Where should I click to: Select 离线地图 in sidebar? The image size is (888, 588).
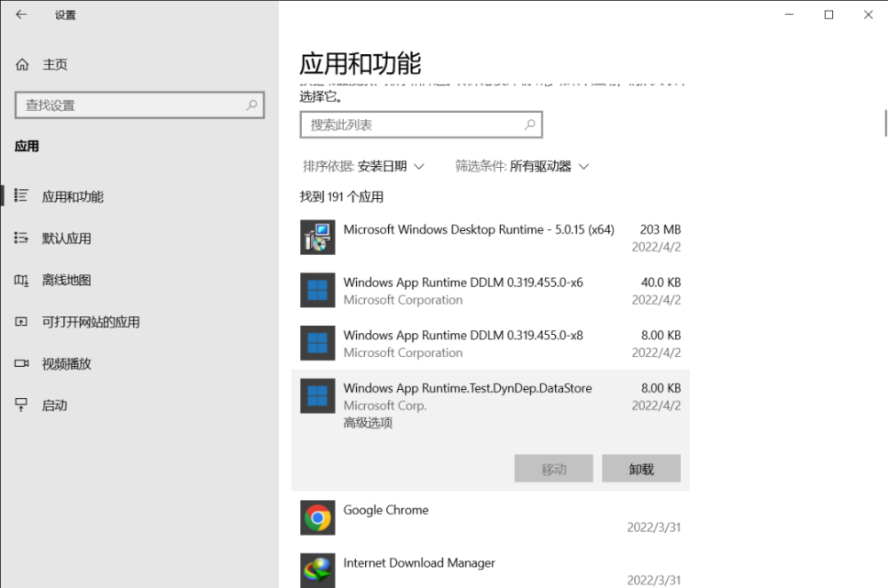67,281
